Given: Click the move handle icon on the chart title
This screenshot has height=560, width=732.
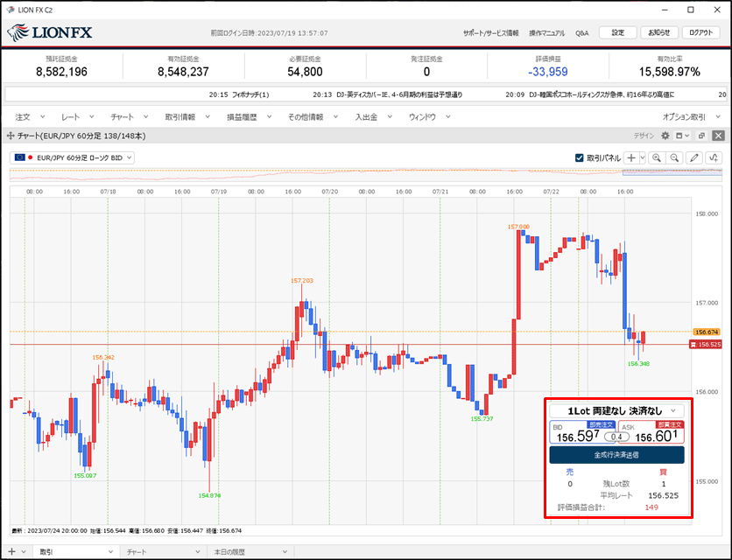Looking at the screenshot, I should tap(11, 136).
